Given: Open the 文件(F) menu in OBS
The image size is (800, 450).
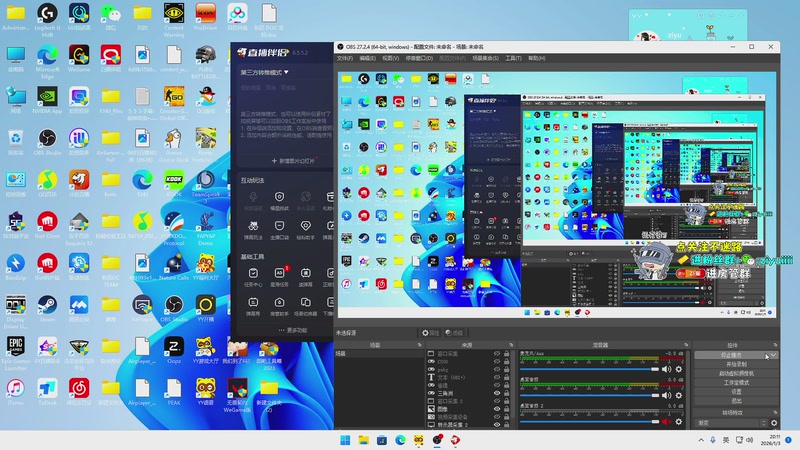Looking at the screenshot, I should click(344, 58).
